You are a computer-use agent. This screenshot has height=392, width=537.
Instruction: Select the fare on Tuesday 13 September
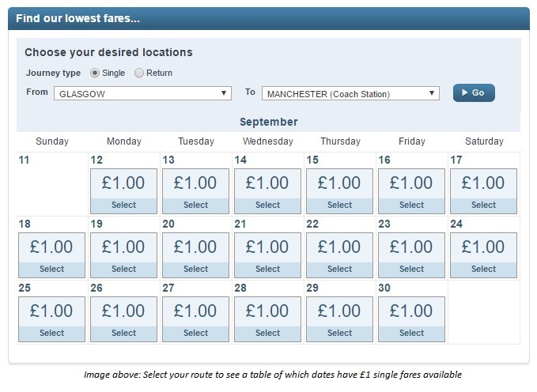click(195, 191)
